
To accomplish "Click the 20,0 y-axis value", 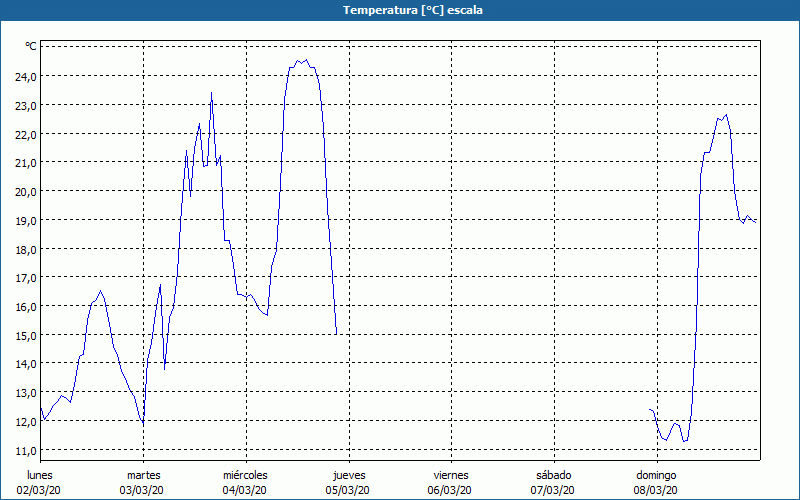I will [26, 192].
